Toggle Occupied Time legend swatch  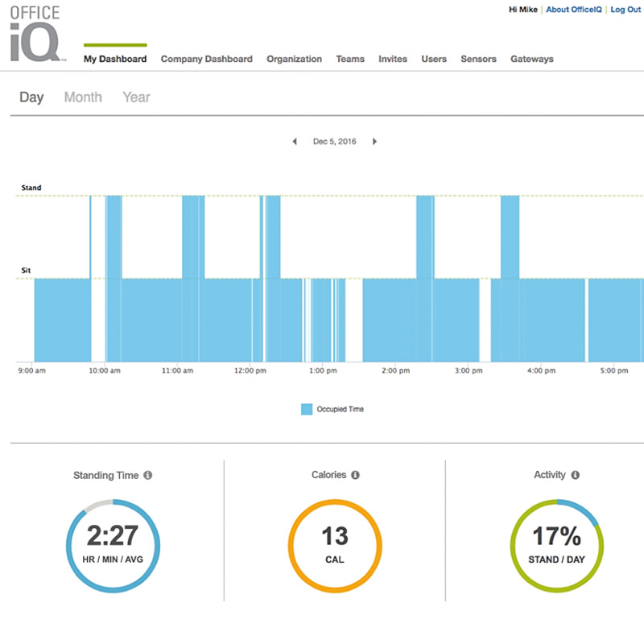307,409
